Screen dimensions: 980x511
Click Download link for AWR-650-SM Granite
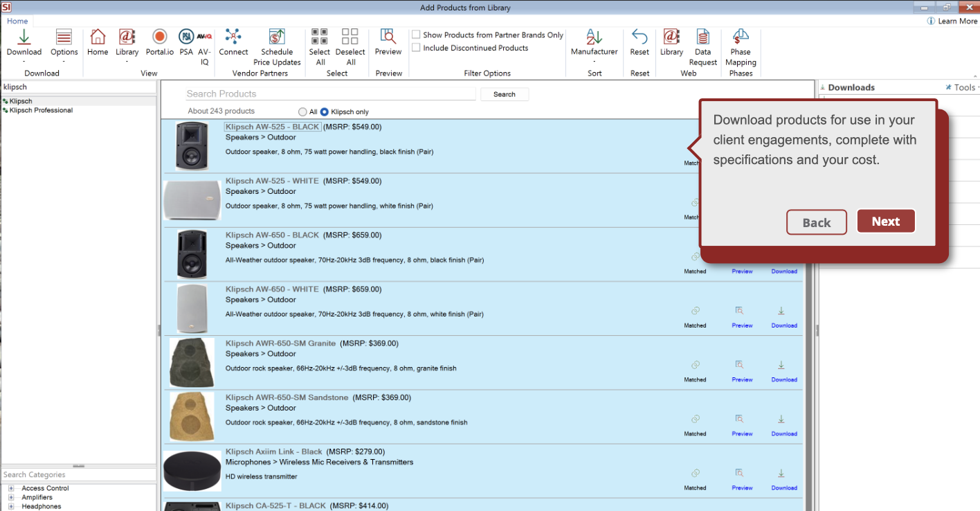(x=784, y=379)
